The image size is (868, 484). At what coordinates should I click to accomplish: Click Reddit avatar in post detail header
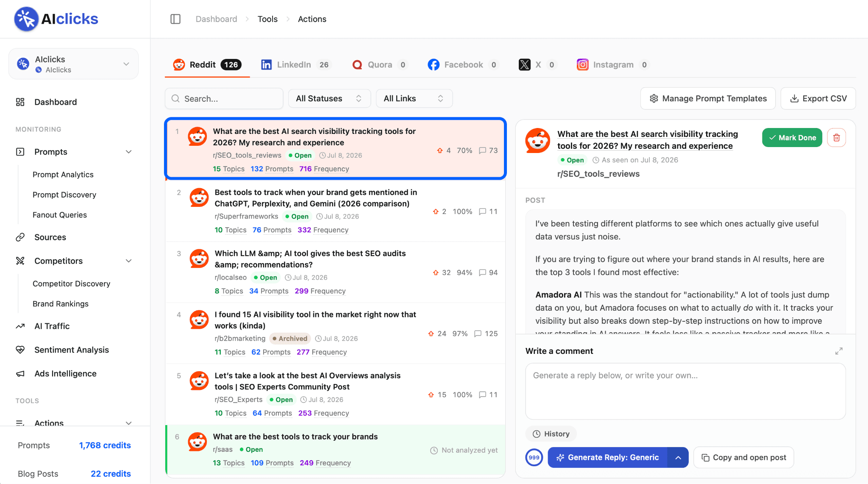pos(538,140)
